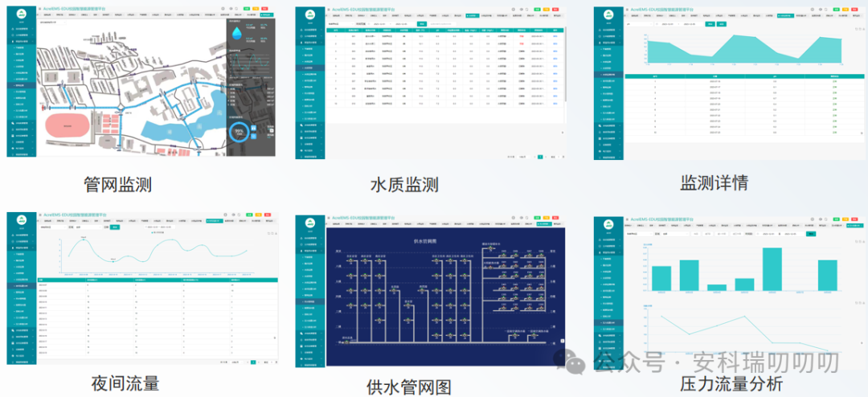This screenshot has width=868, height=397.
Task: Click hamburger menu icon in 管网监测 panel header
Action: click(40, 9)
